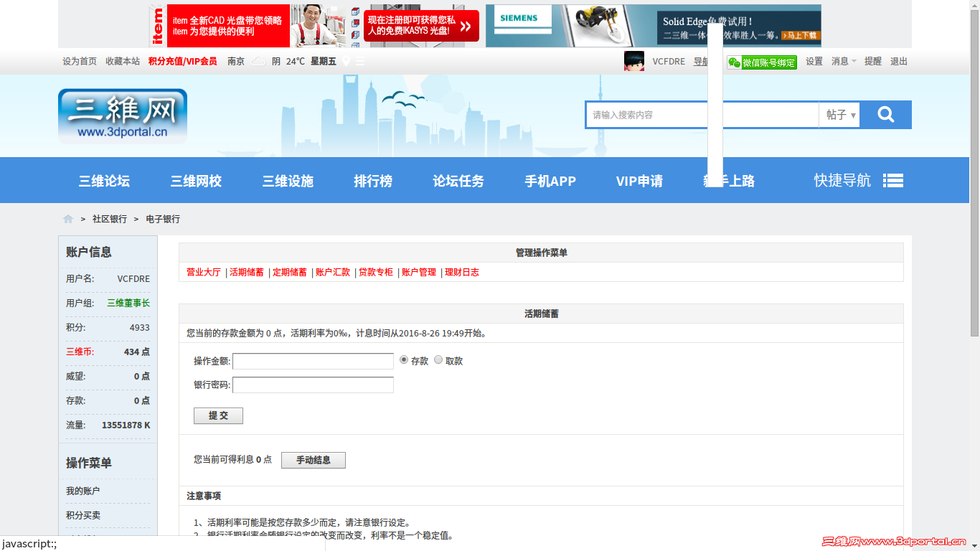980x551 pixels.
Task: Open the 快捷导航 list icon
Action: (x=893, y=181)
